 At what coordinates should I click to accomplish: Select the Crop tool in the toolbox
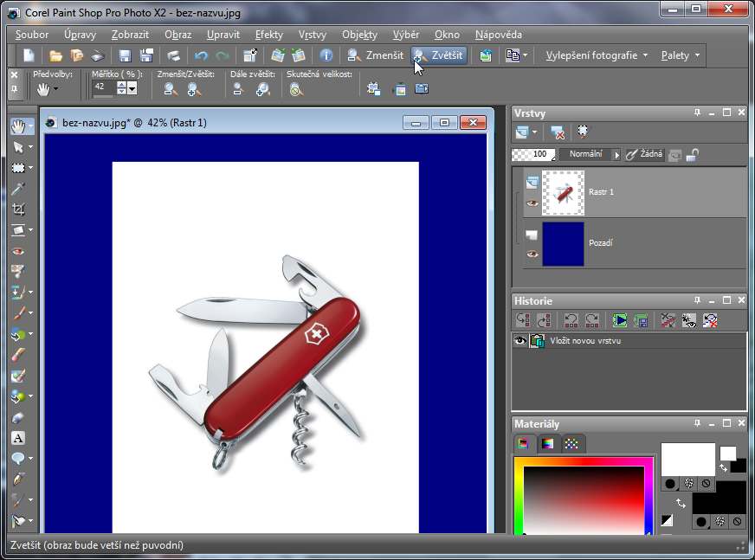point(18,209)
